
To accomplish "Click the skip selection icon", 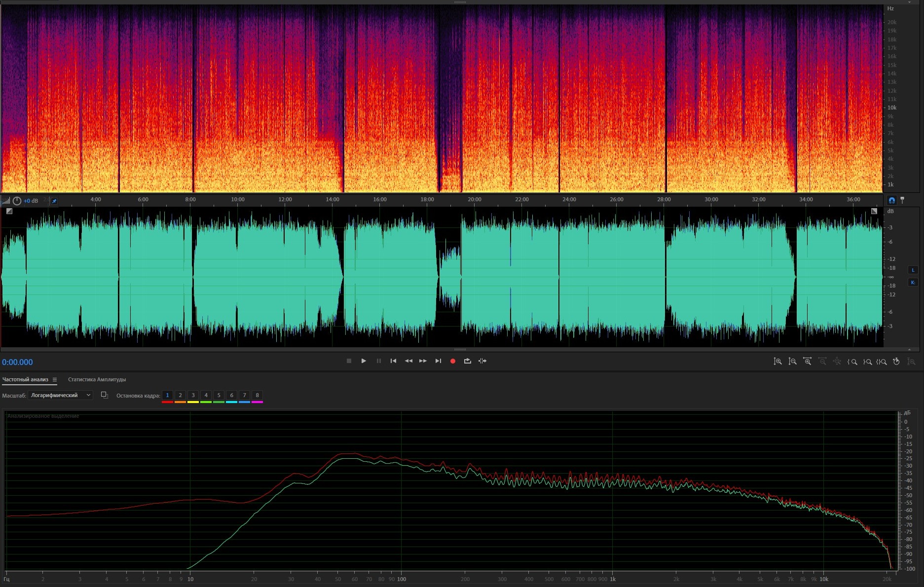I will [482, 361].
